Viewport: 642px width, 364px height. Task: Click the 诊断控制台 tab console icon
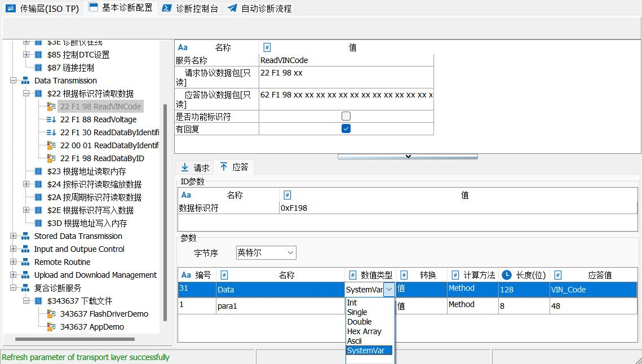167,8
